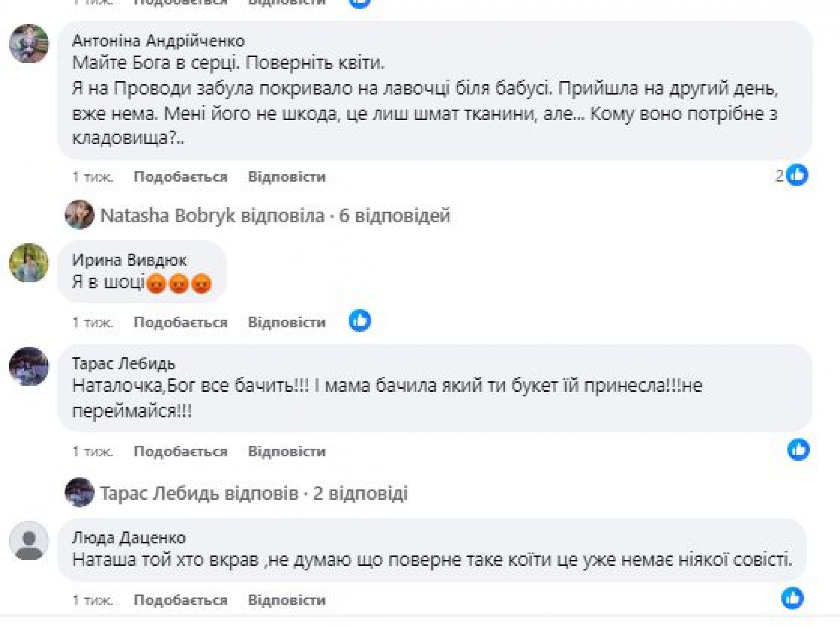
Task: Reply to Антоніна Андрійченко's comment
Action: [287, 177]
